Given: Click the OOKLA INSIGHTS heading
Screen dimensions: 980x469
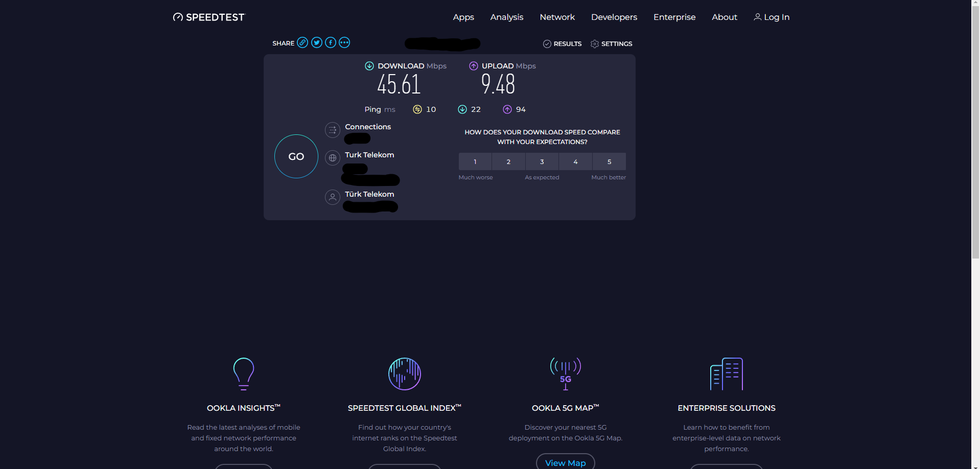Looking at the screenshot, I should (x=244, y=408).
